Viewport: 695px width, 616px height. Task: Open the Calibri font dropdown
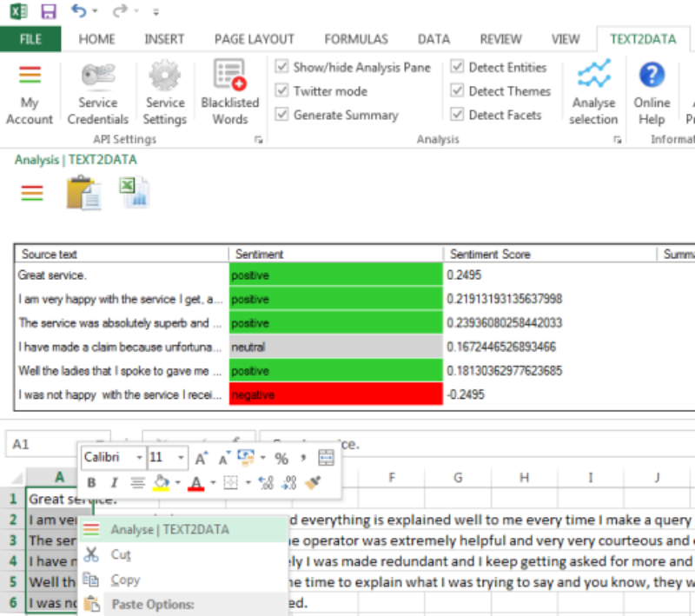pyautogui.click(x=139, y=458)
